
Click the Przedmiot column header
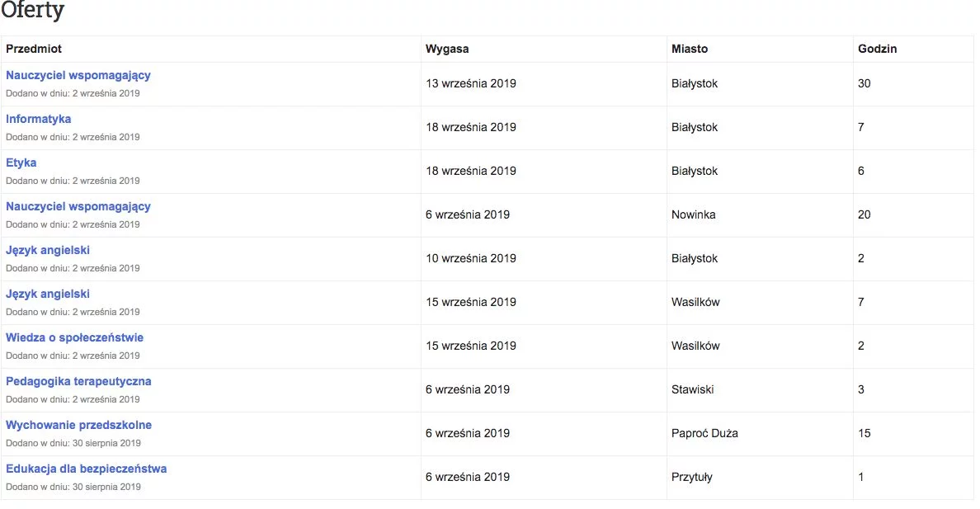34,49
